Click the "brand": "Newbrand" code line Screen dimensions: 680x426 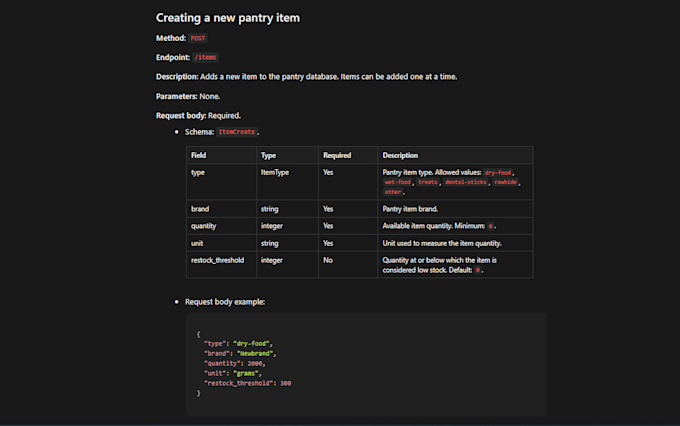tap(240, 354)
